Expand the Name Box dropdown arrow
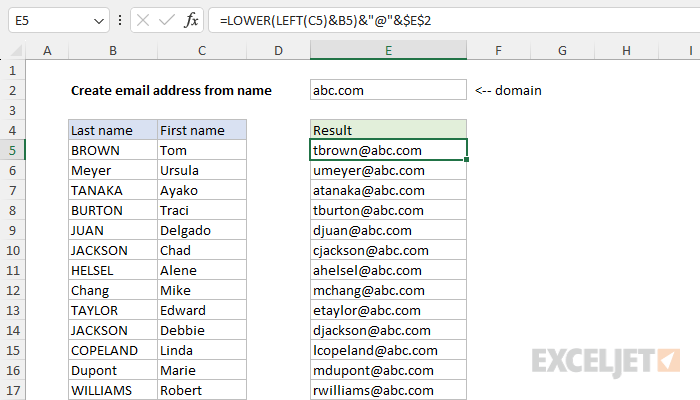Image resolution: width=700 pixels, height=400 pixels. pos(99,21)
